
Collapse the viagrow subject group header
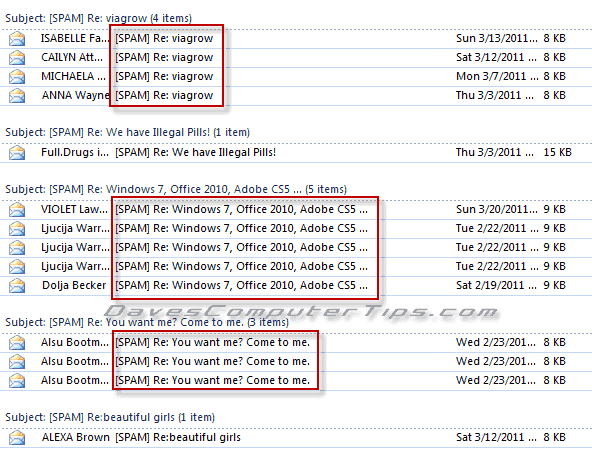coord(99,18)
